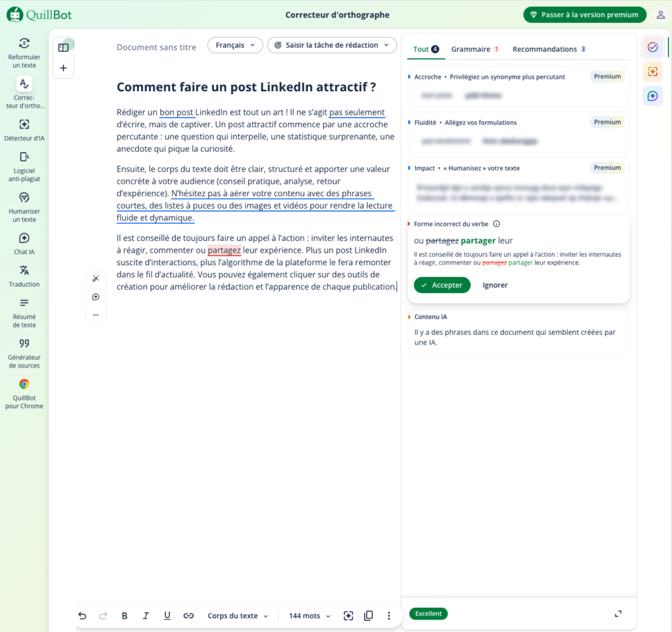The image size is (672, 632).
Task: Open the Français language dropdown
Action: tap(235, 45)
